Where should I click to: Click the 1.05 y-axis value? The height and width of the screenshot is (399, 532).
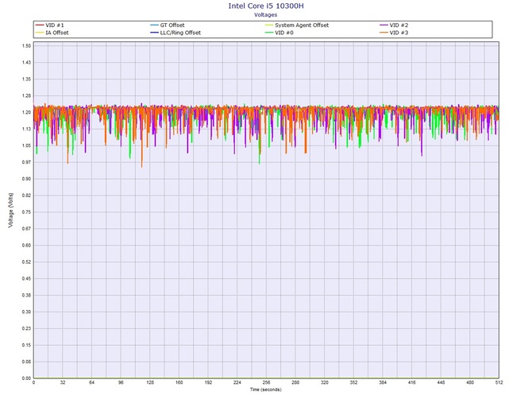(26, 145)
